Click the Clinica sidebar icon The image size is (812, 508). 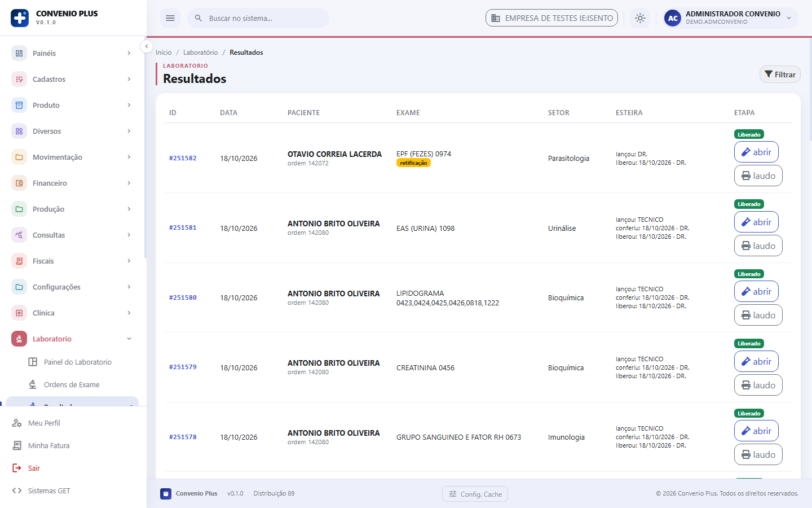point(19,313)
